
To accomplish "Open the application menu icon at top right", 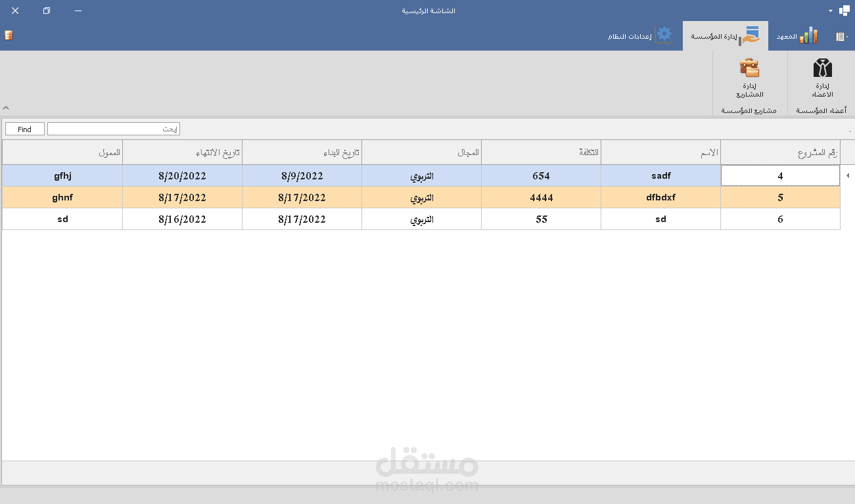I will pyautogui.click(x=842, y=37).
